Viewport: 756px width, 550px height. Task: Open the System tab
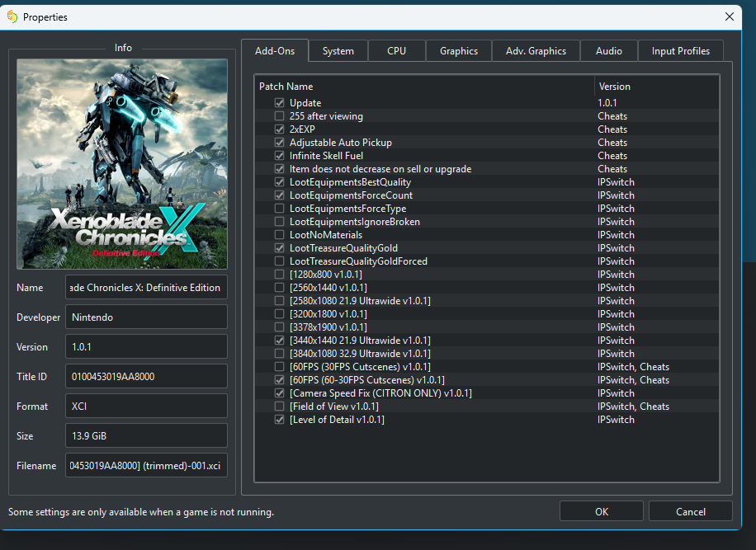(x=338, y=51)
